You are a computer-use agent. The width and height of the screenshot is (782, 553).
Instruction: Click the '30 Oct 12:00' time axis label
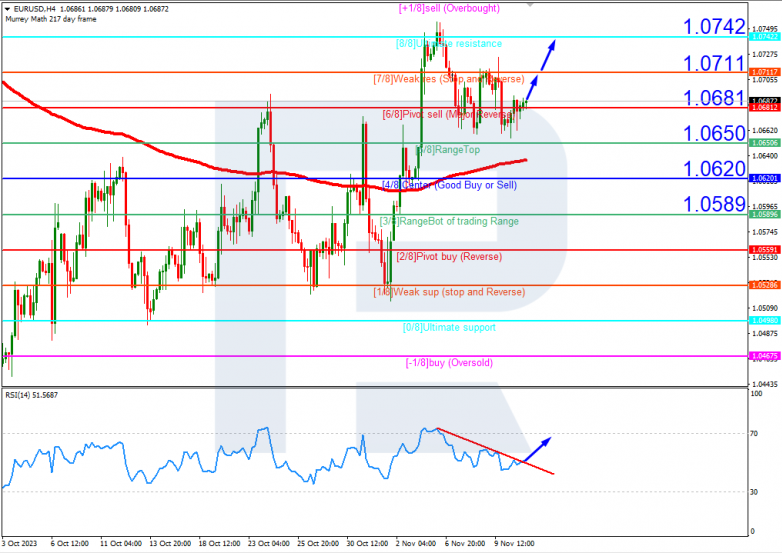[368, 543]
